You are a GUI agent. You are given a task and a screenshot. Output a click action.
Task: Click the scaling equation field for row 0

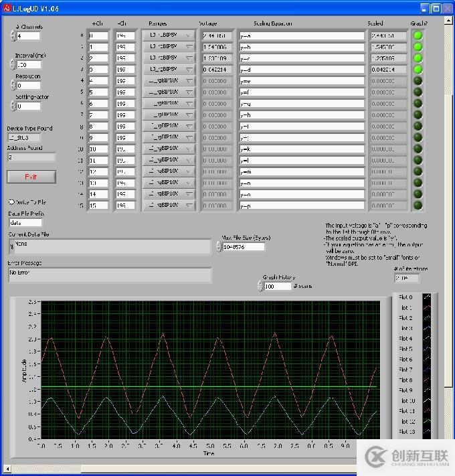[301, 36]
